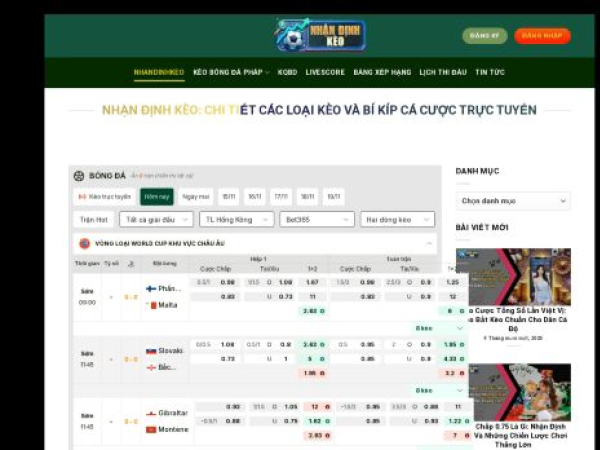Open the NHANDINHKEO menu item
Viewport: 600px width, 450px height.
click(x=159, y=72)
